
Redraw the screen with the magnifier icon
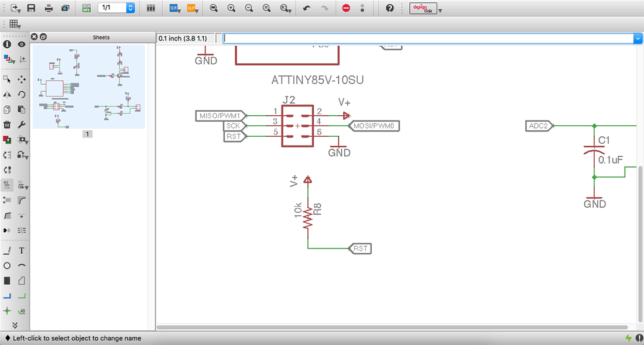(x=266, y=8)
